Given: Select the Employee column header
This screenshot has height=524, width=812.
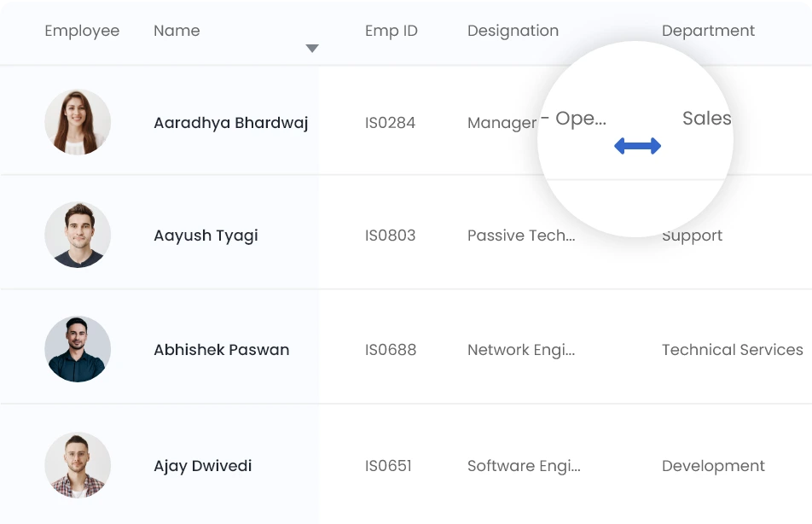Looking at the screenshot, I should [82, 31].
